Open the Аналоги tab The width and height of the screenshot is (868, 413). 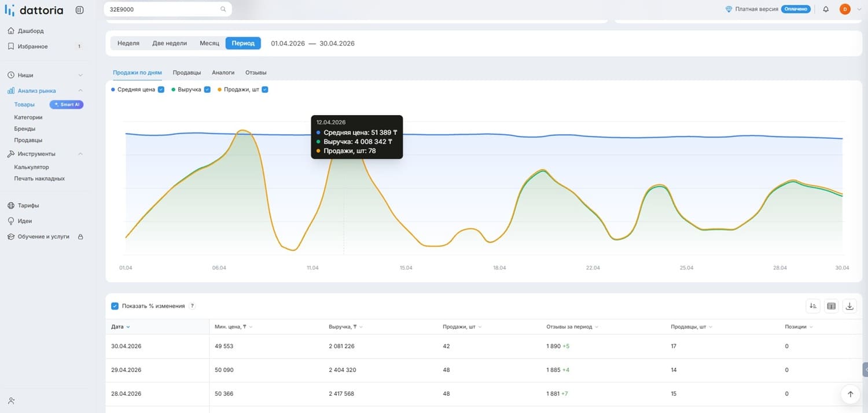pyautogui.click(x=223, y=73)
